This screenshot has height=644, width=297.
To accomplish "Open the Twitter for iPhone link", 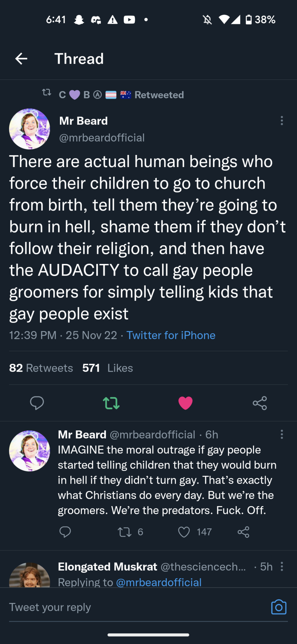I will tap(171, 335).
